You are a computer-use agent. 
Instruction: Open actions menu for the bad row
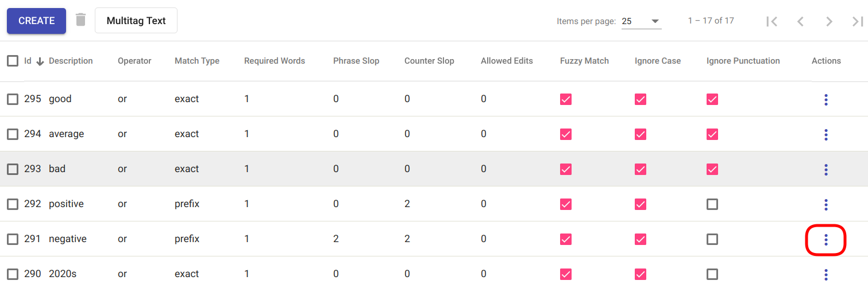(x=825, y=169)
